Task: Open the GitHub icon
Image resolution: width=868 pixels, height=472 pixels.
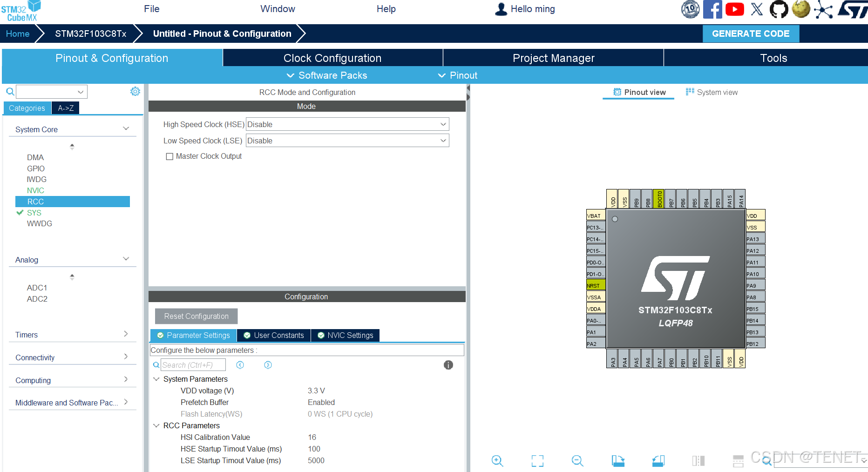Action: pos(779,9)
